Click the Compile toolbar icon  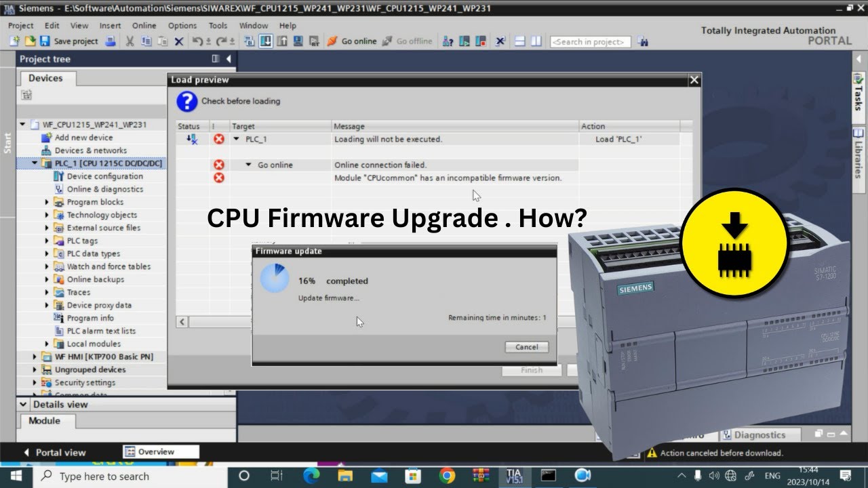pyautogui.click(x=249, y=41)
